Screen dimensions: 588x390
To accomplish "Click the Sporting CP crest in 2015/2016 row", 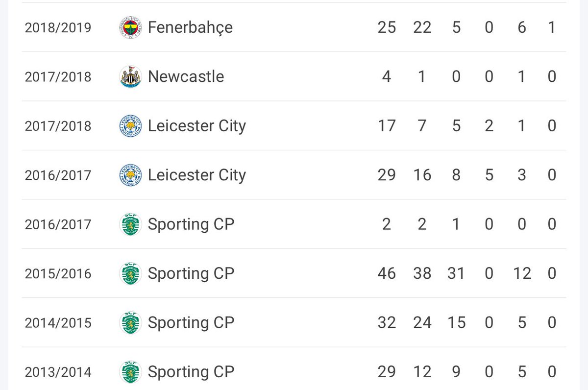I will point(130,274).
